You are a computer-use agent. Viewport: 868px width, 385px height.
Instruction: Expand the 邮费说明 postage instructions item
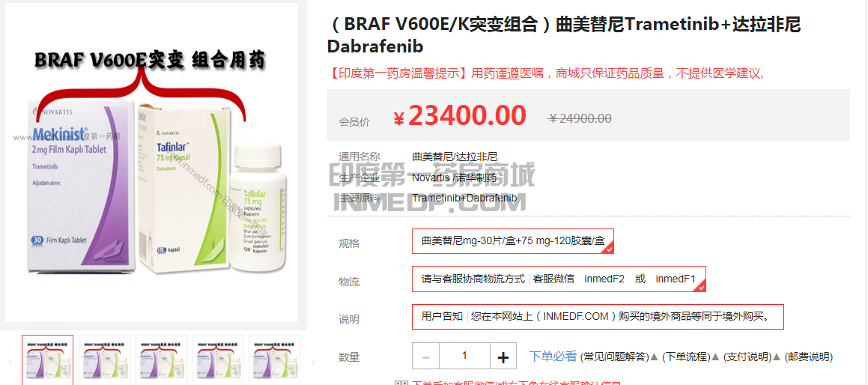pyautogui.click(x=809, y=357)
